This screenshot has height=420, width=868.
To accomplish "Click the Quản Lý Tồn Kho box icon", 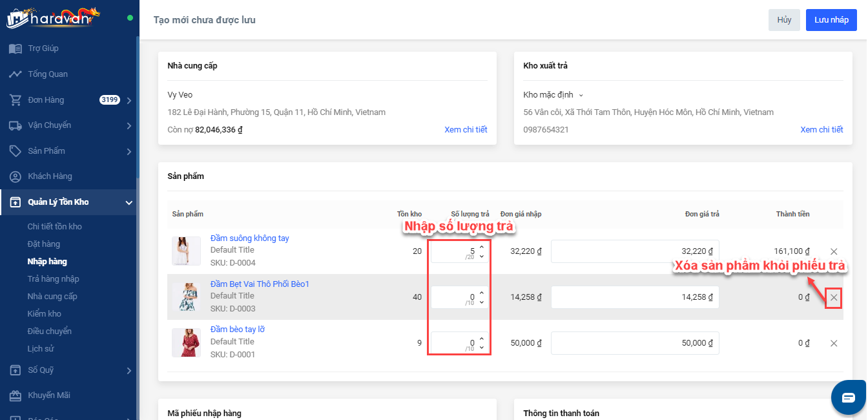I will (15, 202).
